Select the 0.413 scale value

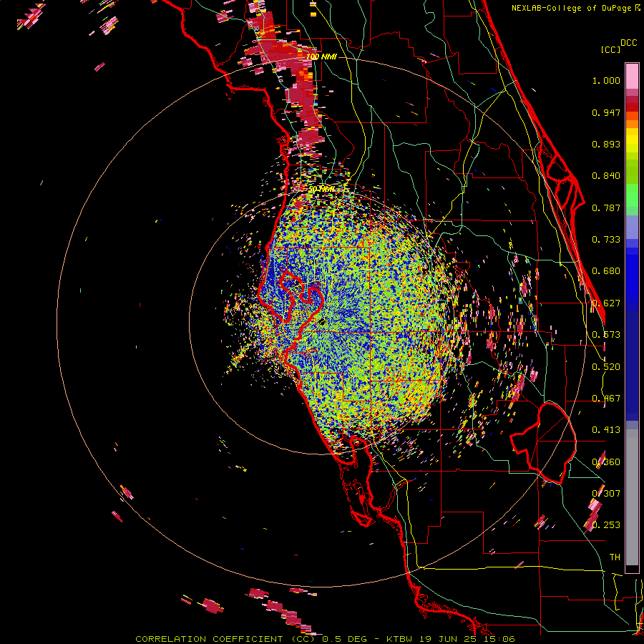606,430
